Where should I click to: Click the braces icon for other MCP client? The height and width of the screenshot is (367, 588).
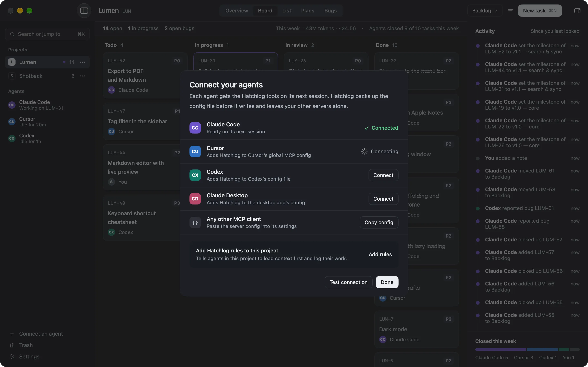point(195,223)
